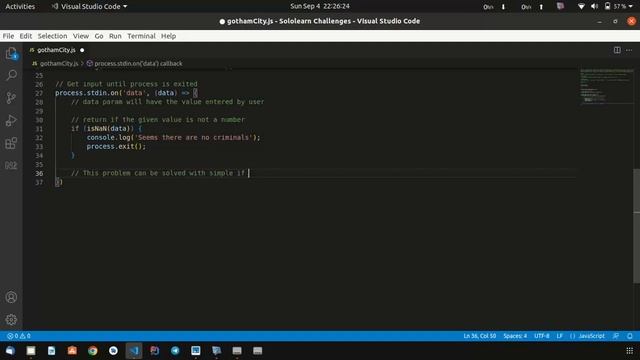Change end of line via LF indicator
The height and width of the screenshot is (360, 640).
coord(560,336)
